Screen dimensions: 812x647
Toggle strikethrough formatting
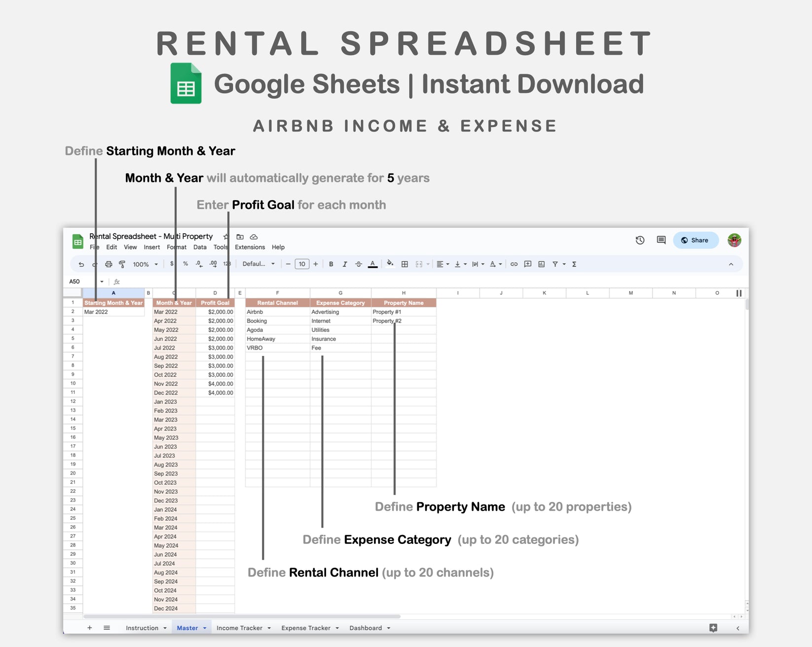pyautogui.click(x=359, y=264)
